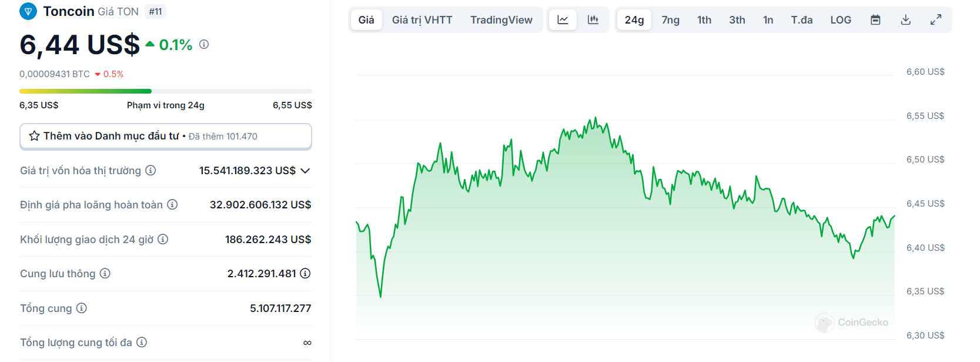Click the star icon on Thêm vào Danh mục đầu tư

point(35,136)
